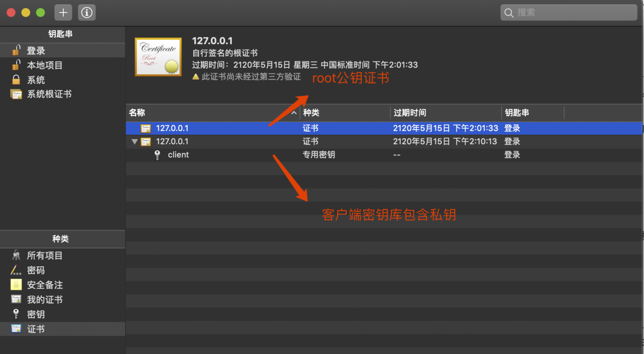The image size is (644, 354).
Task: Filter by 密钥 category
Action: tap(36, 314)
